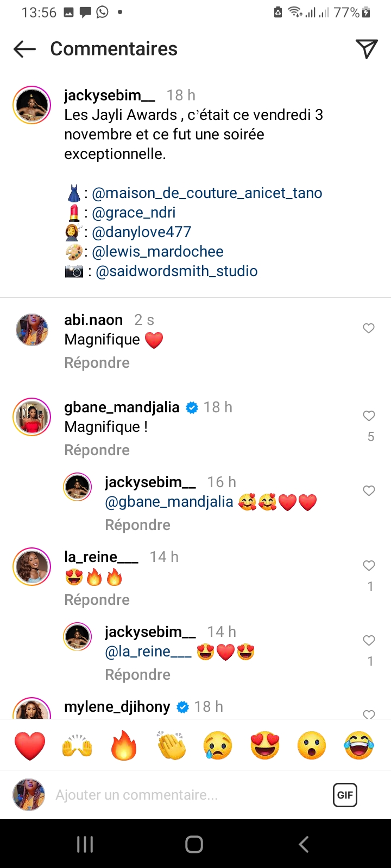
Task: Insert the fire quick emoji
Action: point(124,745)
